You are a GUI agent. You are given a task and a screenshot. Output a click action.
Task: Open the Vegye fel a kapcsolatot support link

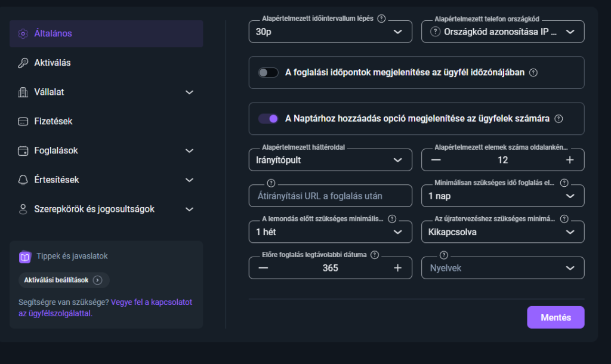pyautogui.click(x=151, y=303)
